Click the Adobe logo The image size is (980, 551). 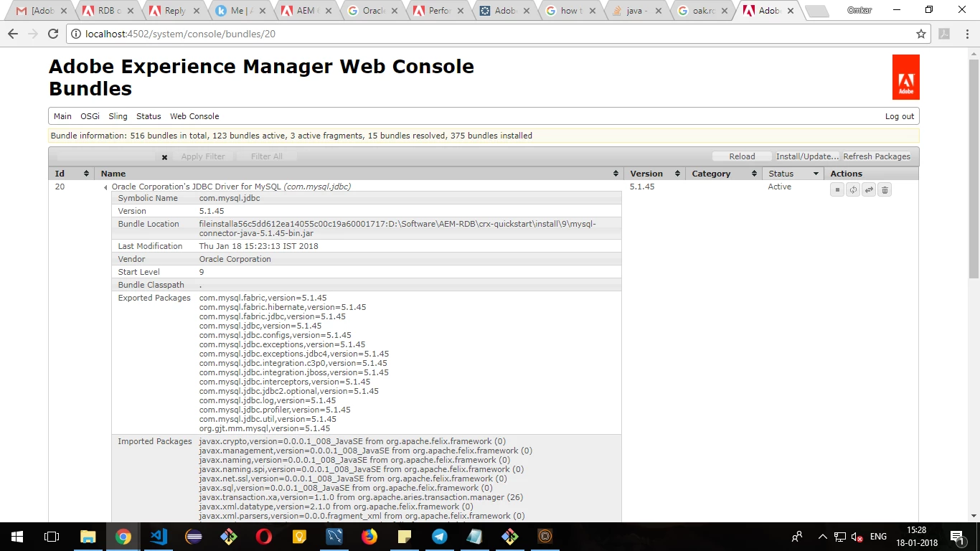[x=905, y=77]
